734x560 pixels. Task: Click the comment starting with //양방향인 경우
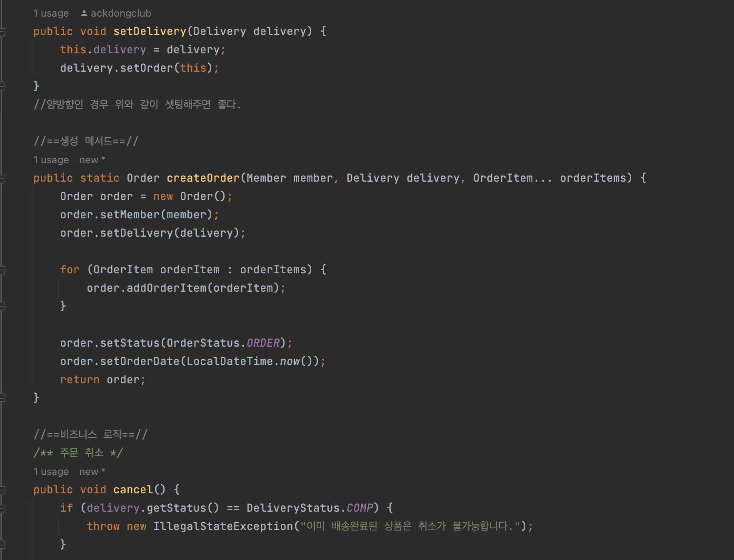[137, 104]
